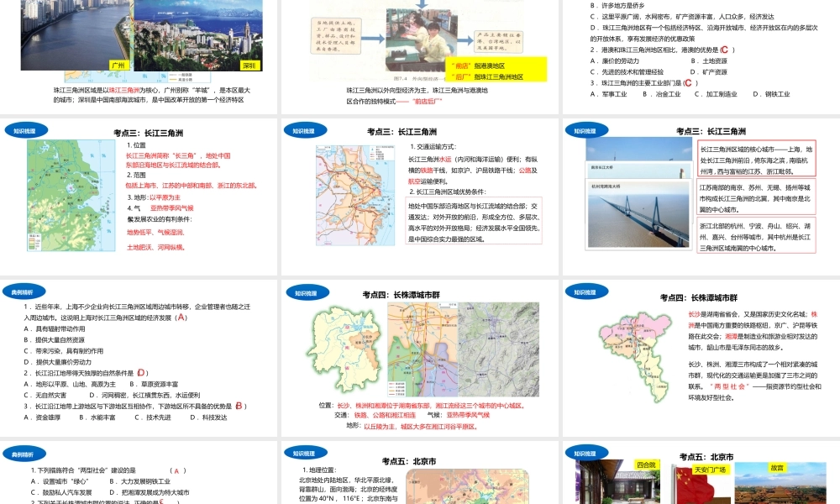Open the Hunan province outline map
Viewport: 840px width, 504px height.
[x=345, y=349]
